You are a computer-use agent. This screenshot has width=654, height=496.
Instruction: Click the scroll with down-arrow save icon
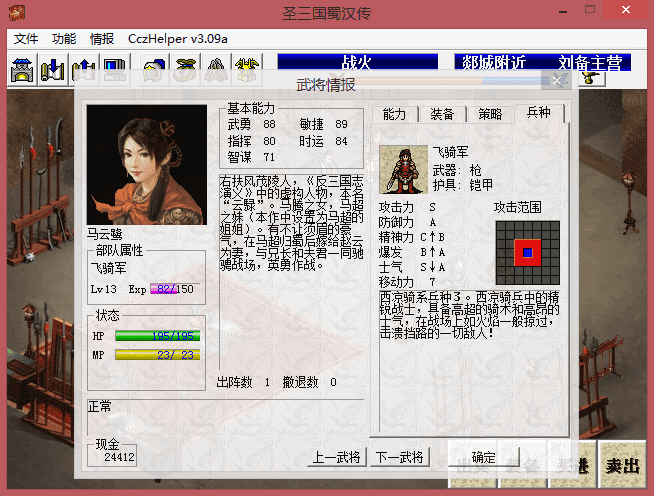[53, 69]
